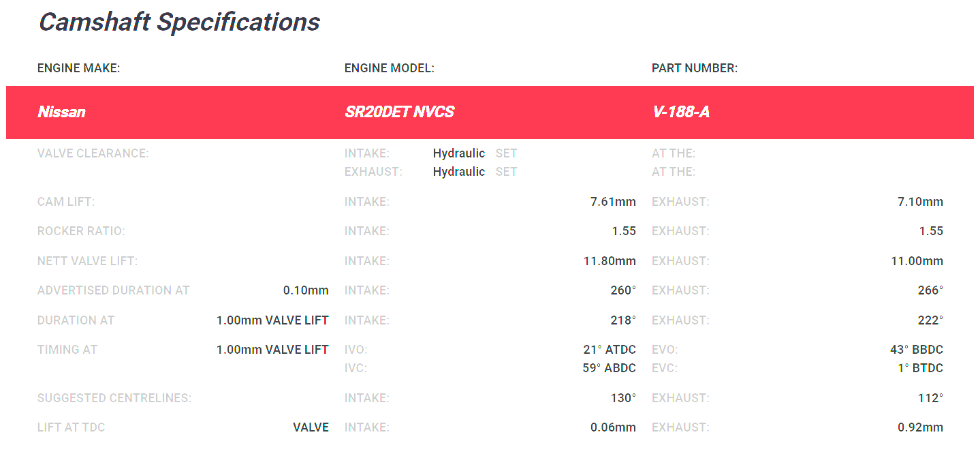Click the intake Hydraulic clearance value
980x454 pixels.
(x=458, y=153)
